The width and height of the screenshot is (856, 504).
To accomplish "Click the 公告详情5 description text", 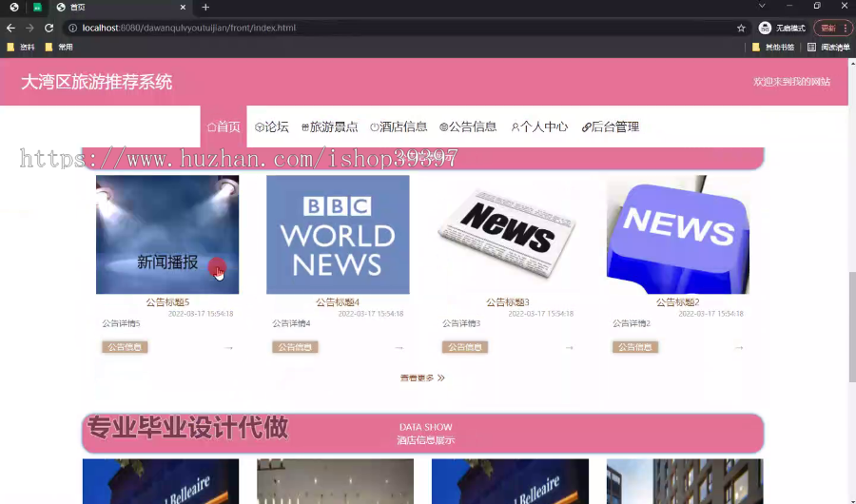I will pos(121,323).
